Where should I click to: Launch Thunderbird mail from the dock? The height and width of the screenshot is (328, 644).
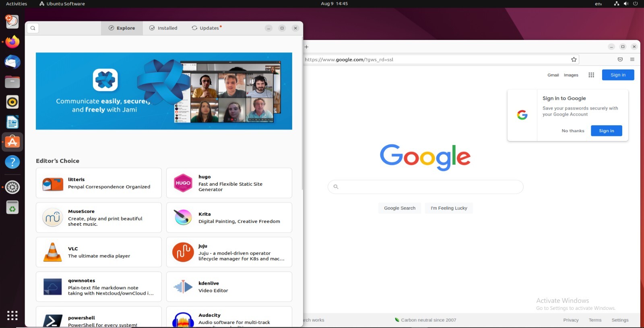point(12,62)
